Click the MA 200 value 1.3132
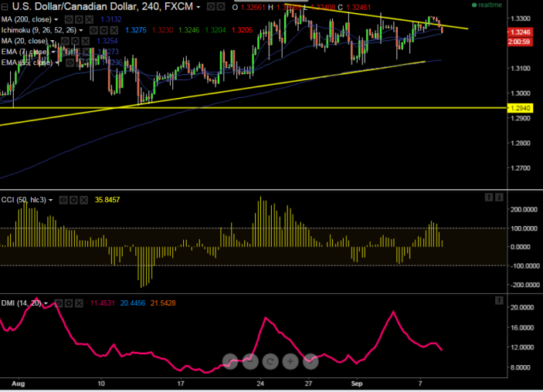The height and width of the screenshot is (392, 543). [x=110, y=19]
